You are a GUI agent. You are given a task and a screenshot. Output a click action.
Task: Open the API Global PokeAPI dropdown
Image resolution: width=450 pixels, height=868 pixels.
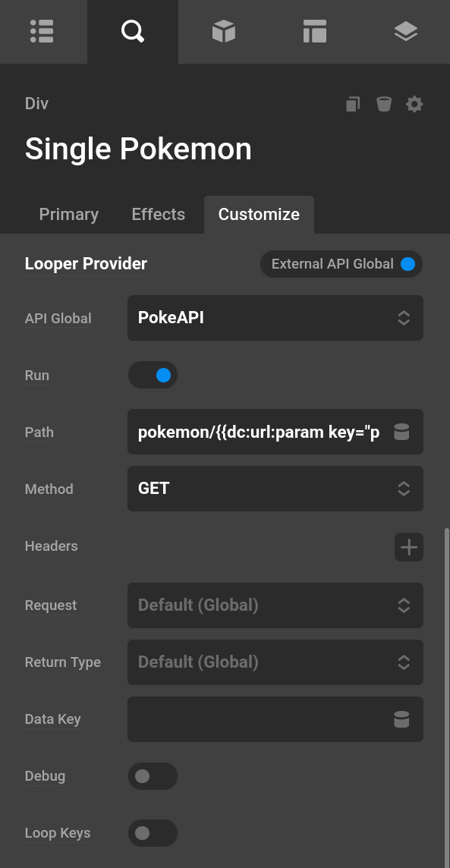(x=275, y=318)
